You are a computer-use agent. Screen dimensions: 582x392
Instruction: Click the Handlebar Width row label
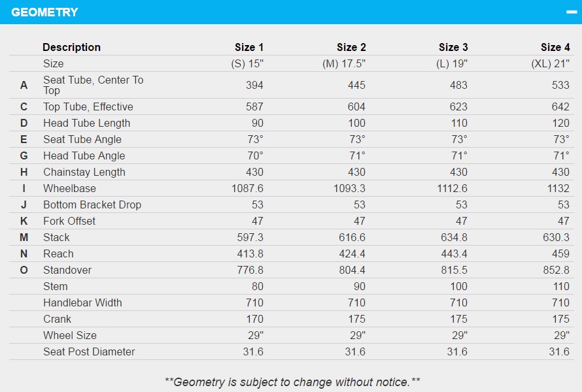(82, 302)
